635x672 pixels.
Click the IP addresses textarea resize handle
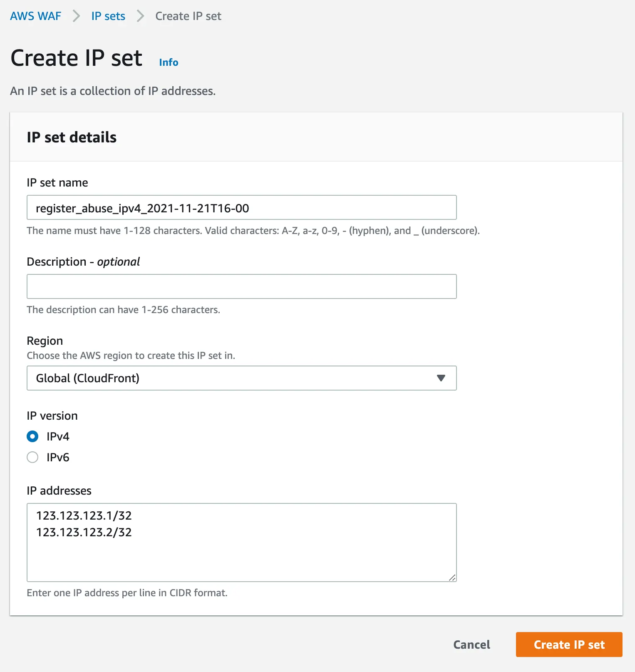[452, 577]
